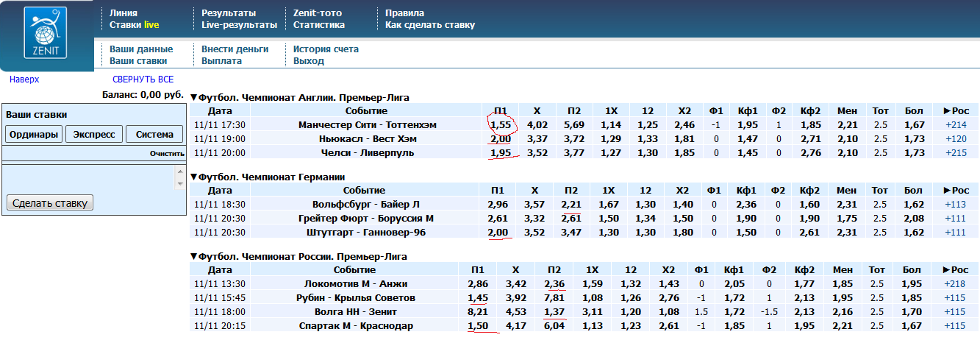Image resolution: width=980 pixels, height=343 pixels.
Task: Select the Экспресс button
Action: 94,134
